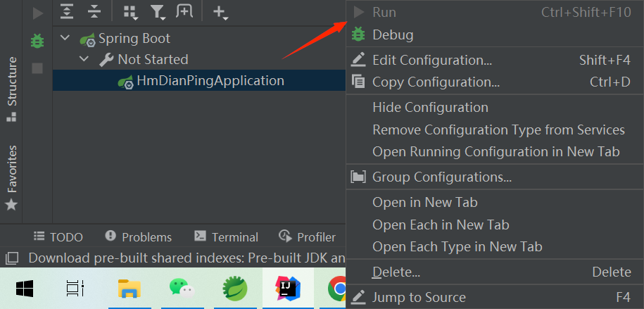Open Google Chrome from the taskbar

point(338,288)
